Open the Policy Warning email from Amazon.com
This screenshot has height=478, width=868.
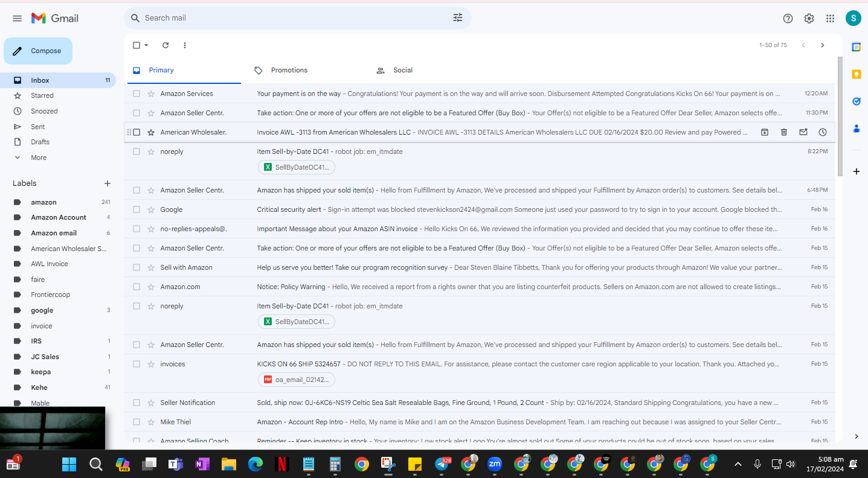click(480, 287)
